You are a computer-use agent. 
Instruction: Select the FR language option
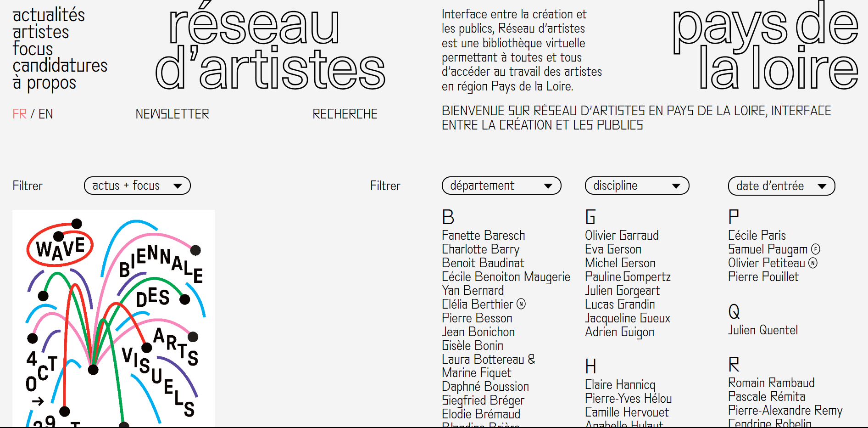pyautogui.click(x=19, y=114)
